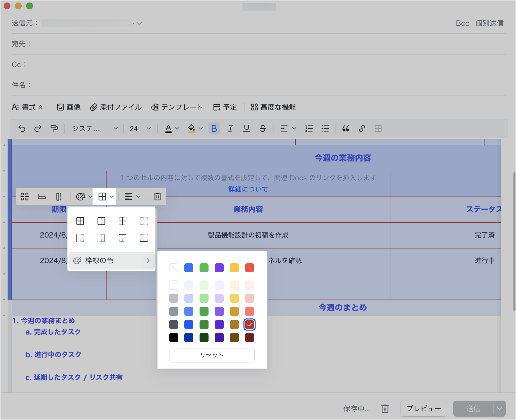Choose the bright blue swatch in top row
Screen dimensions: 516x420
pos(189,268)
